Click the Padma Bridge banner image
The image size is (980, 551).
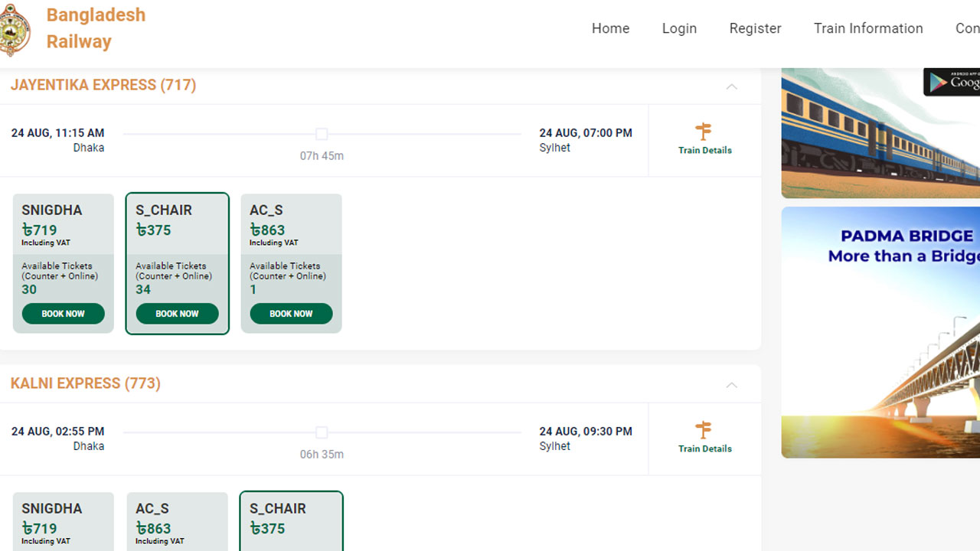880,332
